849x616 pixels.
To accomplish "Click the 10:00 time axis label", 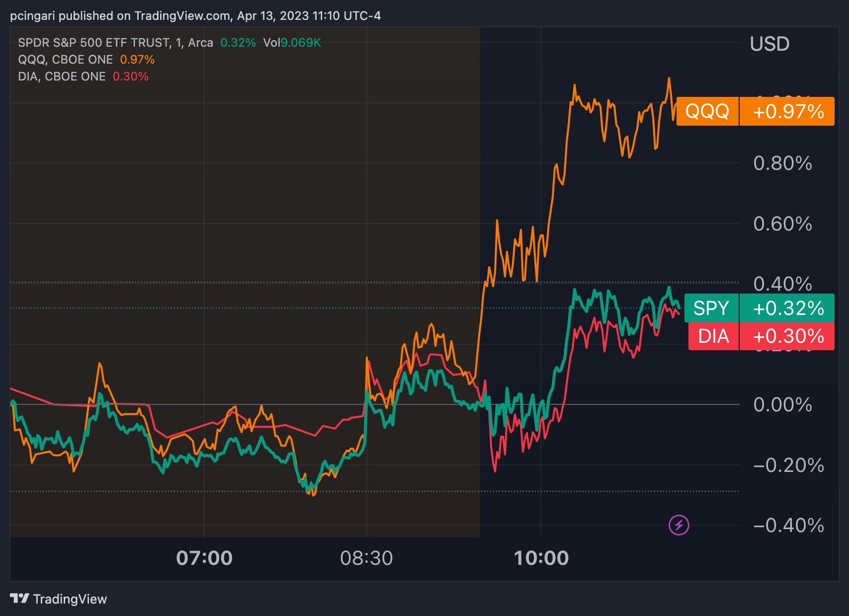I will (x=541, y=558).
